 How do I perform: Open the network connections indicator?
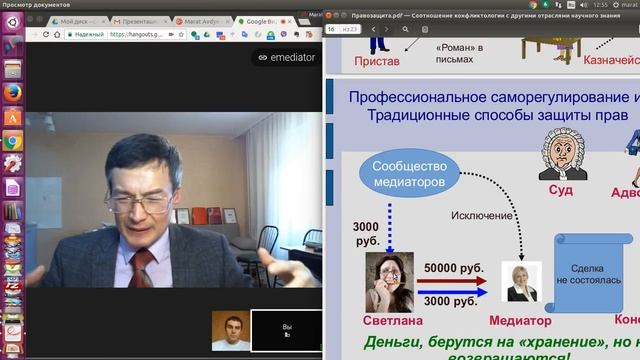pyautogui.click(x=558, y=5)
